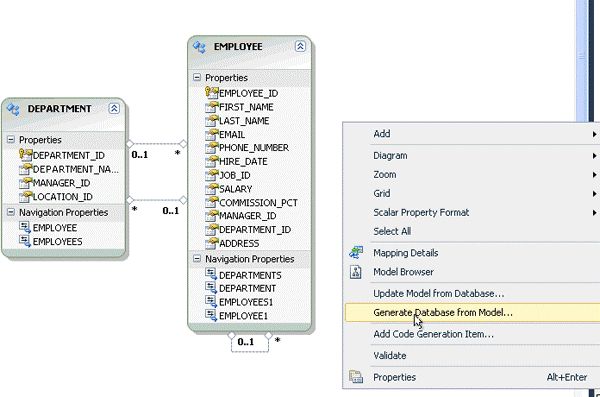Click the vertical scrollbar thumb at right
The height and width of the screenshot is (397, 600).
(582, 61)
